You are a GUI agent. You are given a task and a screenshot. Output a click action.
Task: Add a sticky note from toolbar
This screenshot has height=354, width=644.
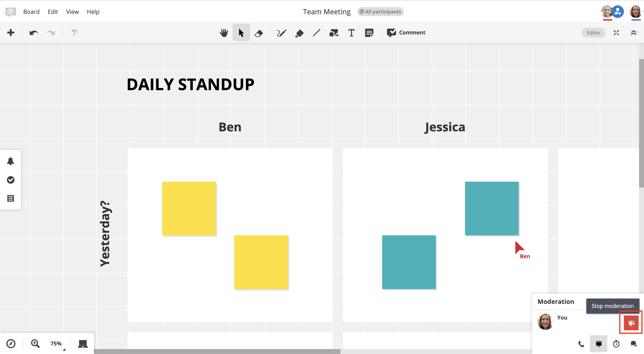pyautogui.click(x=369, y=33)
